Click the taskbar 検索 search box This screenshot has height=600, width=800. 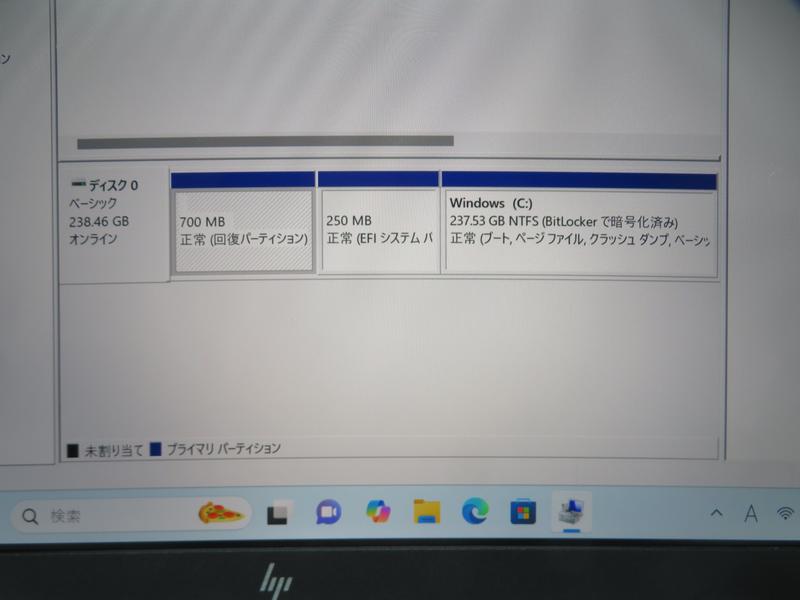tap(131, 516)
